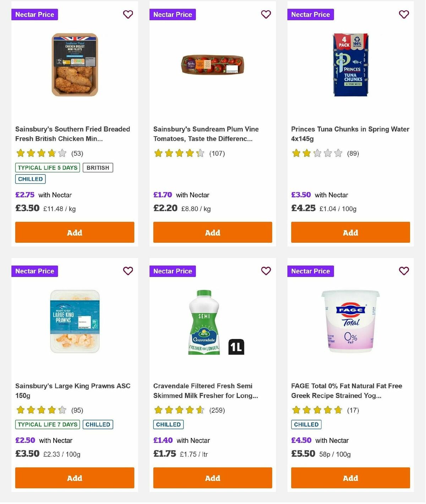
Task: Click the heart icon on Sundream Plum Vine Tomatoes
Action: tap(266, 15)
